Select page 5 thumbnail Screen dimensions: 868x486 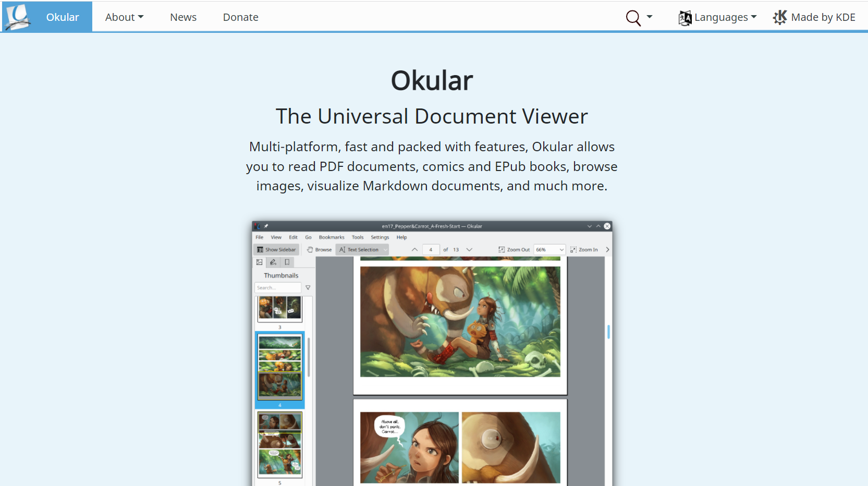[280, 445]
